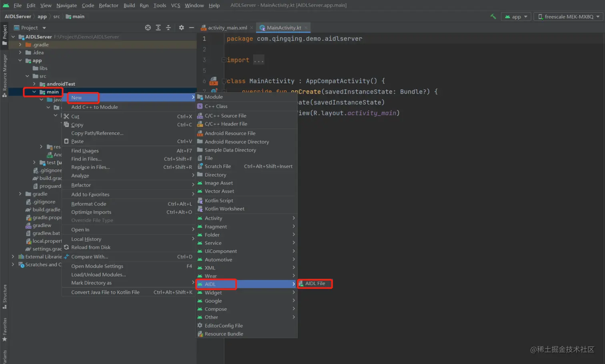
Task: Open the Refactor menu in menu bar
Action: tap(108, 5)
